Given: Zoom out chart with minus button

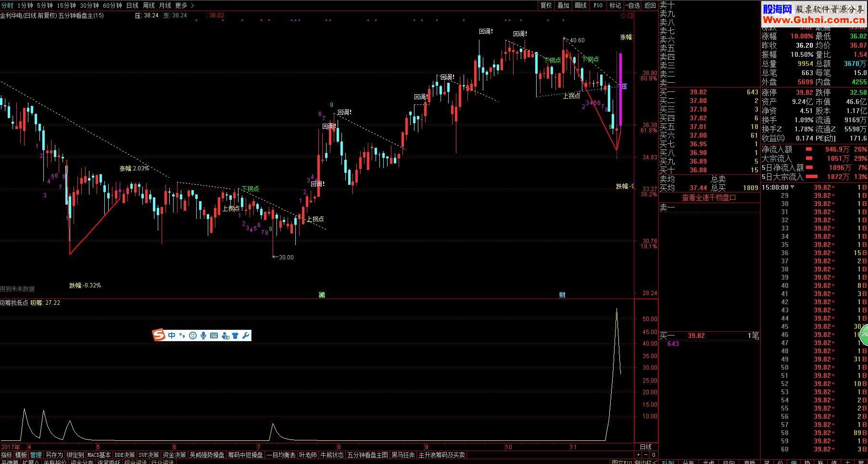Looking at the screenshot, I should 646,455.
